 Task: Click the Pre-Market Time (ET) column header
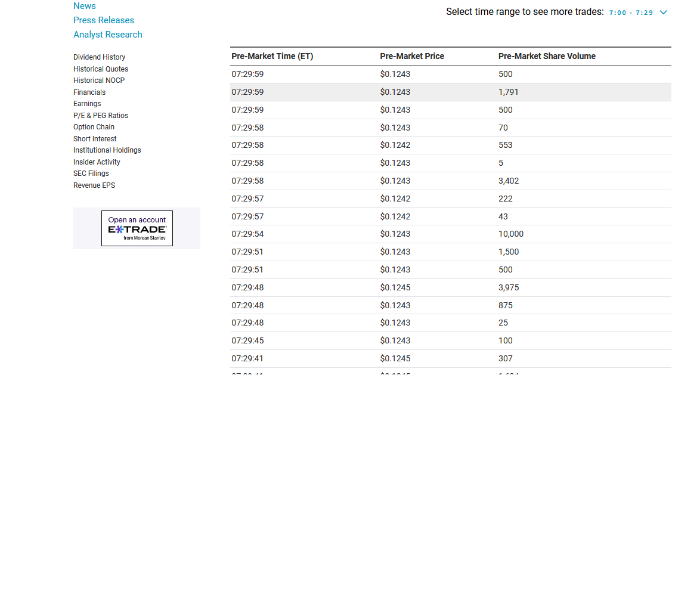pyautogui.click(x=272, y=56)
